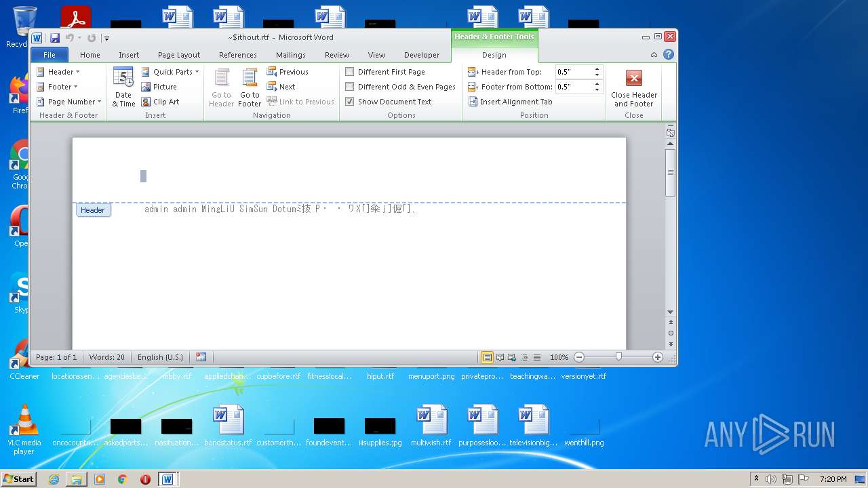Image resolution: width=868 pixels, height=488 pixels.
Task: Open Customize Quick Access Toolbar dropdown
Action: point(106,39)
